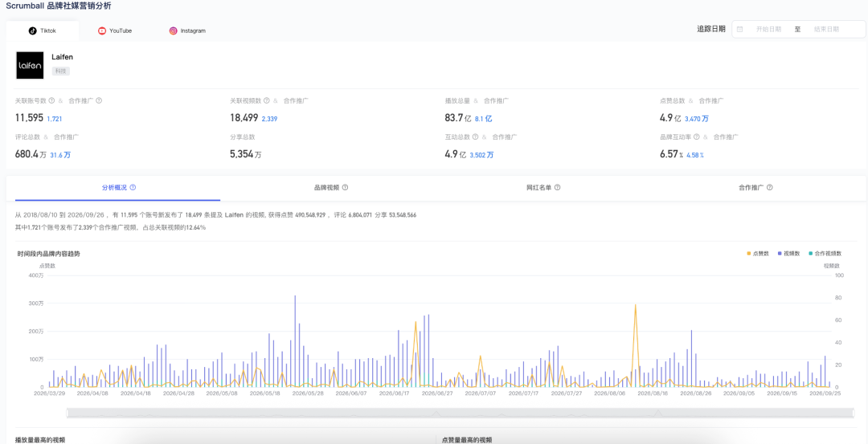The image size is (868, 444).
Task: Click the help icon on the 合作推广 tab
Action: 769,187
